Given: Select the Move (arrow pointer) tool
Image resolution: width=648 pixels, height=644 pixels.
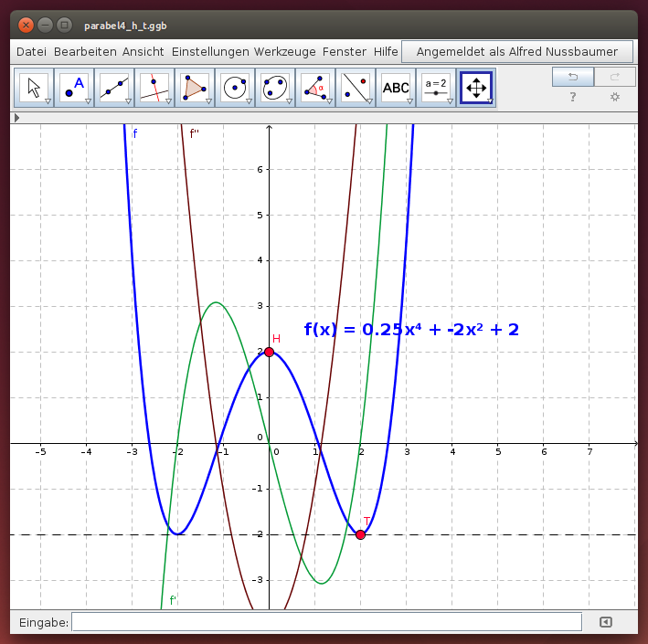Looking at the screenshot, I should pos(34,88).
